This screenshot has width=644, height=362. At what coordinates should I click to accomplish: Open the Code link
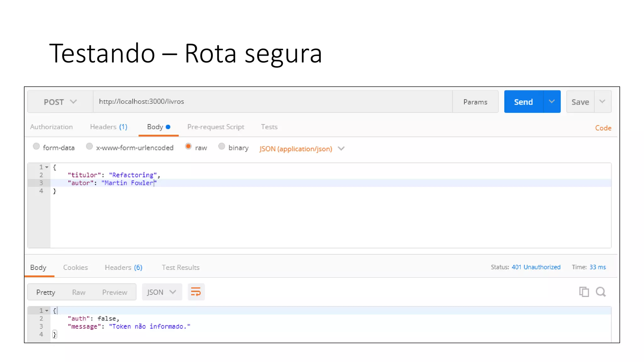603,128
